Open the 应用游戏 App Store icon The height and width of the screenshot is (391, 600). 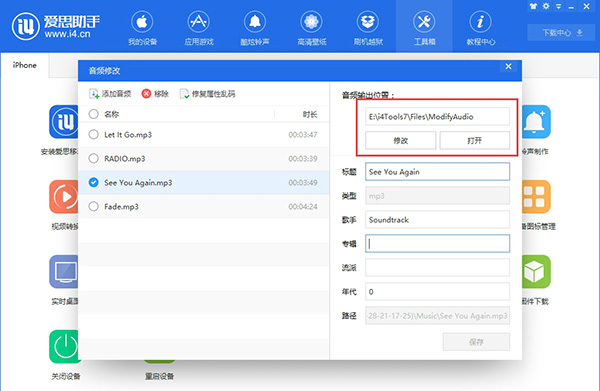click(198, 22)
